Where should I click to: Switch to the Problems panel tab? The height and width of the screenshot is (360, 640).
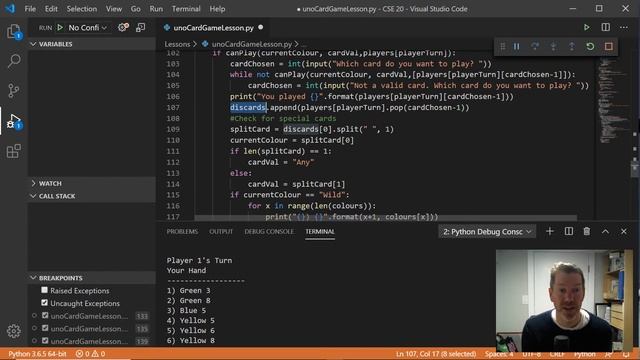tap(182, 231)
